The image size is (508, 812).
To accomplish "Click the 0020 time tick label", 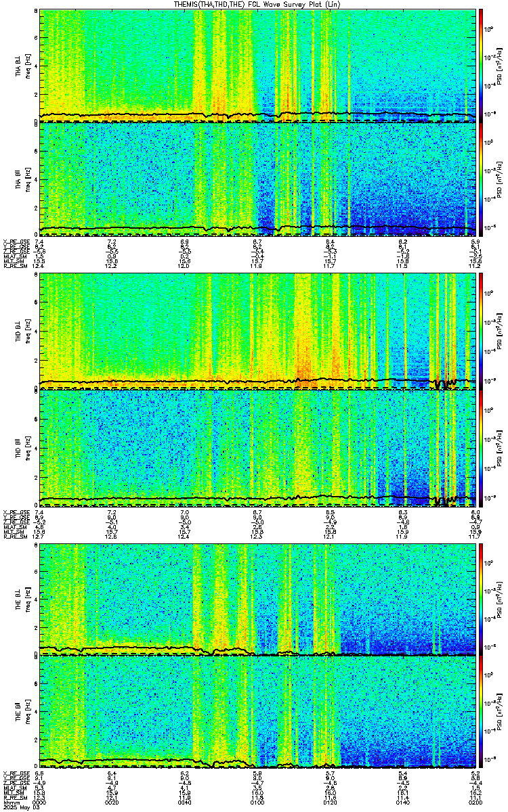I will [112, 803].
